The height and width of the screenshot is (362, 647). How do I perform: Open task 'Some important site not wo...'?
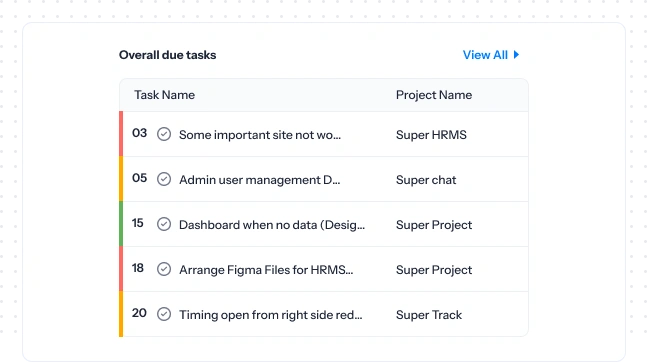260,135
